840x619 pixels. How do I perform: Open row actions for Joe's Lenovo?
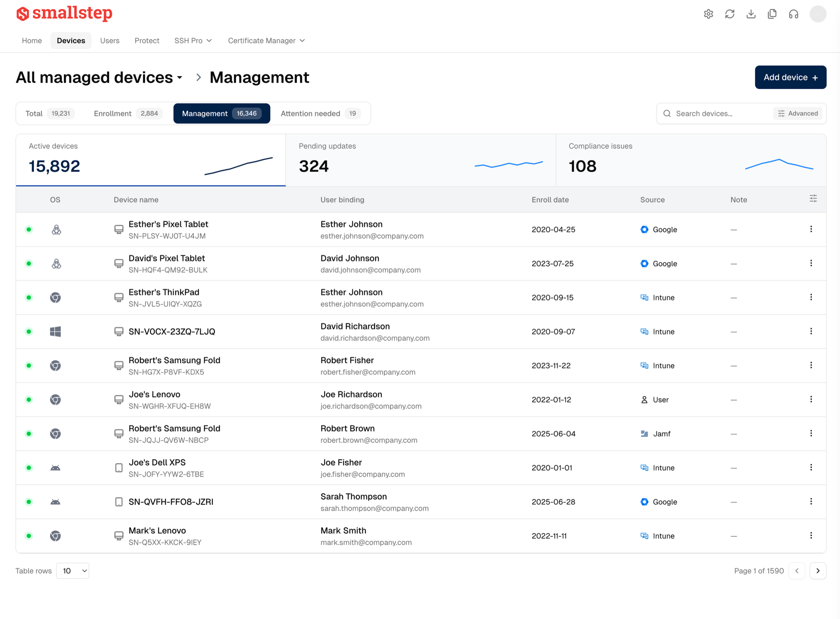coord(811,399)
